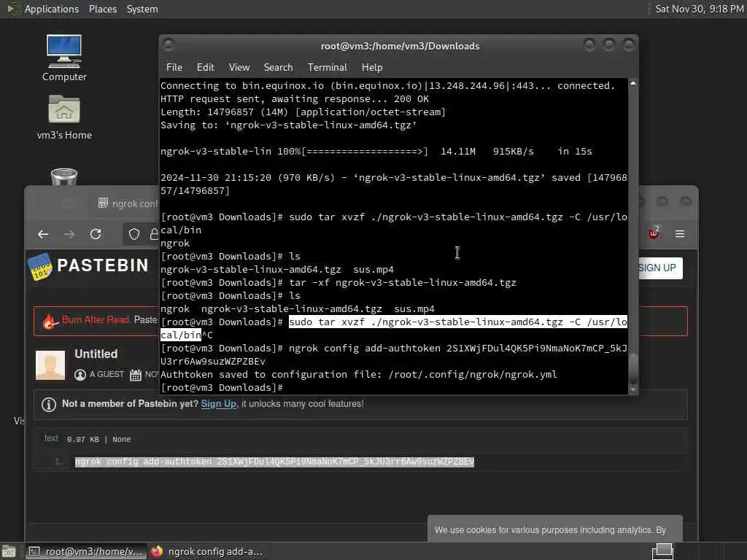Screen dimensions: 747x560
Task: Open the Firefox hamburger menu
Action: [680, 234]
